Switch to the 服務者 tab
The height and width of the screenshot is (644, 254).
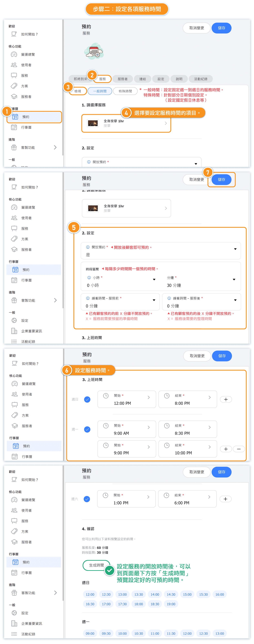click(x=122, y=79)
